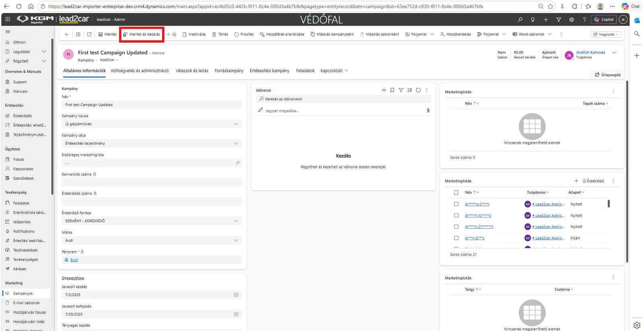This screenshot has height=331, width=644.
Task: Add a timeline record with plus icon
Action: pos(384,90)
